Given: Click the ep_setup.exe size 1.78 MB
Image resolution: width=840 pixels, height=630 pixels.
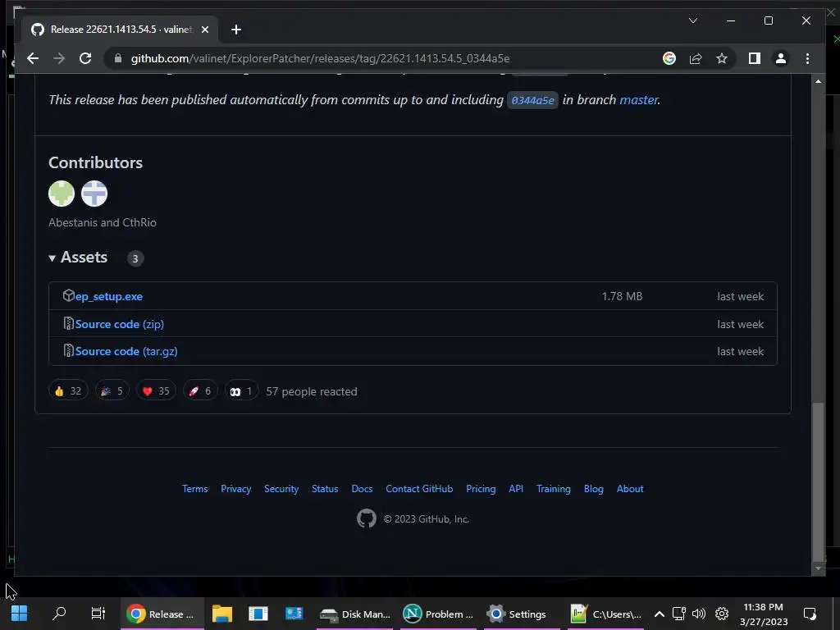Looking at the screenshot, I should click(622, 296).
